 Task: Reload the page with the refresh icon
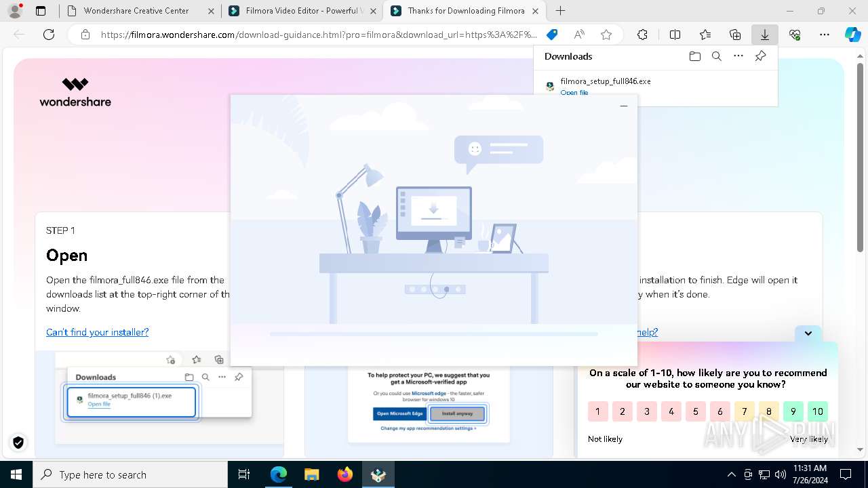click(x=49, y=35)
